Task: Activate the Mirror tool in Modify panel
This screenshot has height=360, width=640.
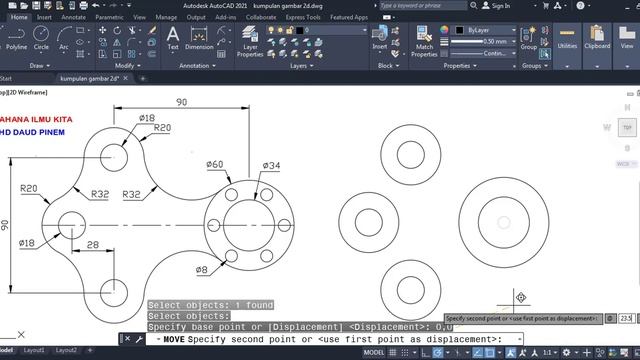Action: coord(117,42)
